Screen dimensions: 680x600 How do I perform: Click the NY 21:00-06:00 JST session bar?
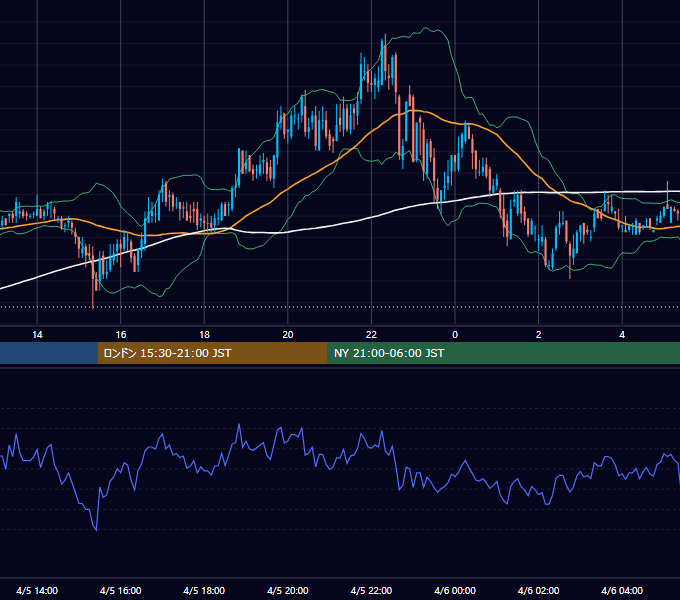click(503, 353)
